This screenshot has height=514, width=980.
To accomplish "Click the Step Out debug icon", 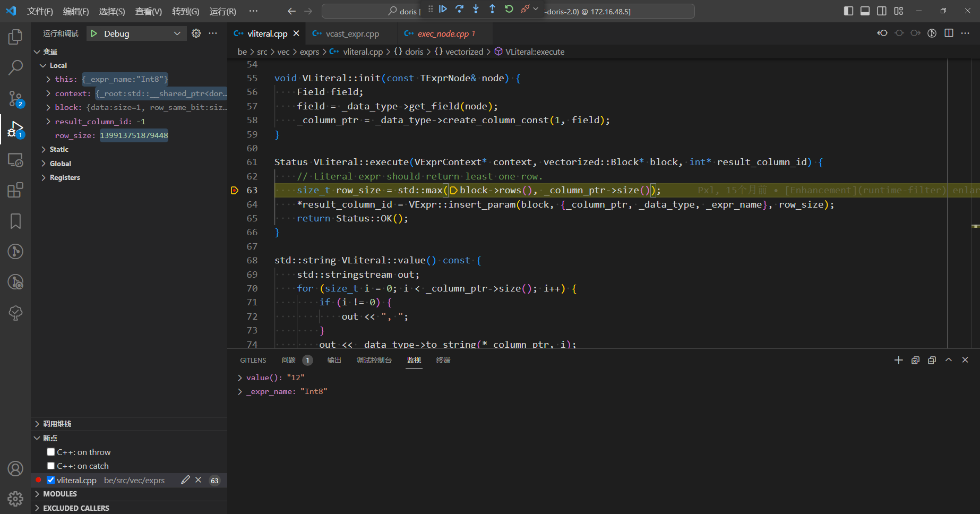I will tap(492, 9).
